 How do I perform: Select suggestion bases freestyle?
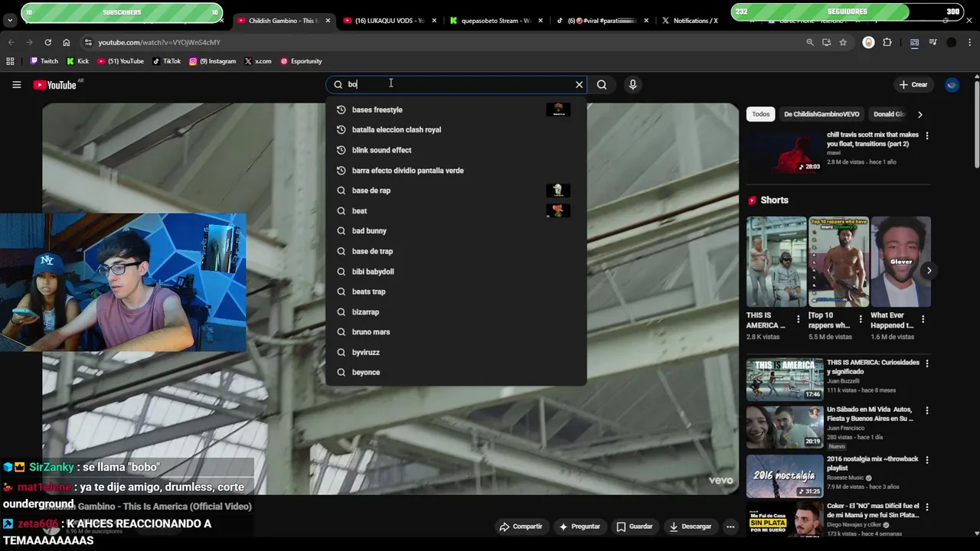456,109
